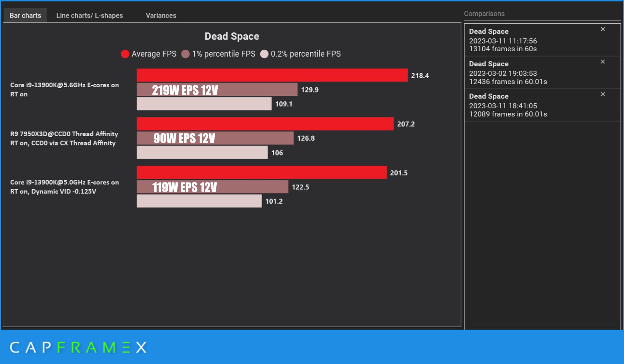Toggle 1% percentile FPS legend marker
The height and width of the screenshot is (364, 624).
185,54
